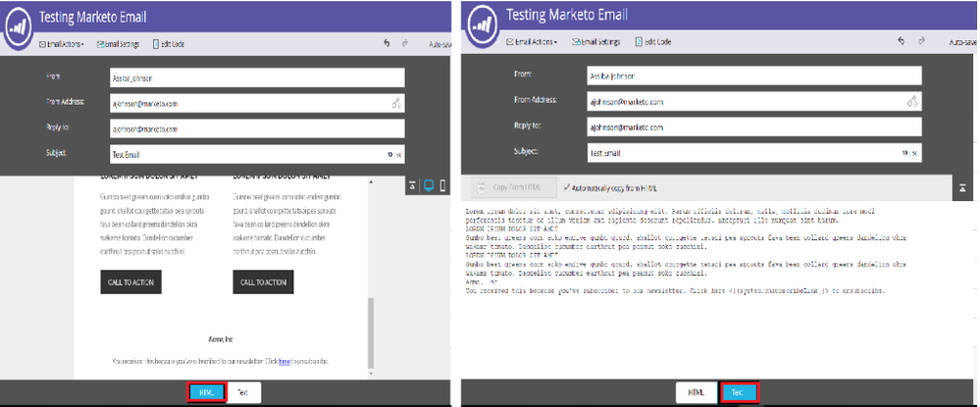The image size is (980, 407).
Task: Click undo arrow in the HTML-view editor
Action: coord(387,42)
